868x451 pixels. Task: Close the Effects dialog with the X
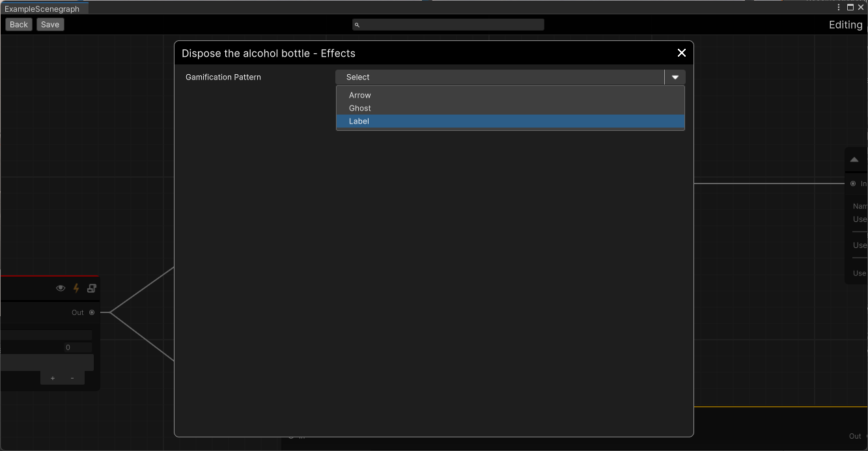click(x=681, y=53)
